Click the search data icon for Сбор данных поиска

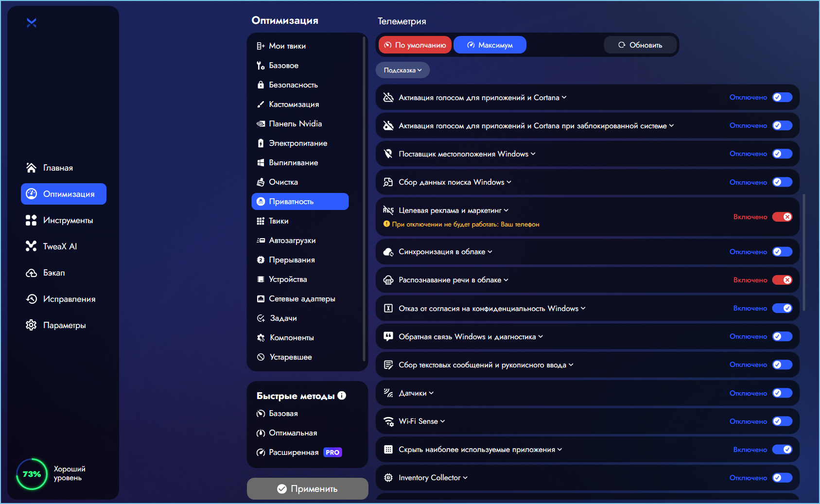coord(388,182)
